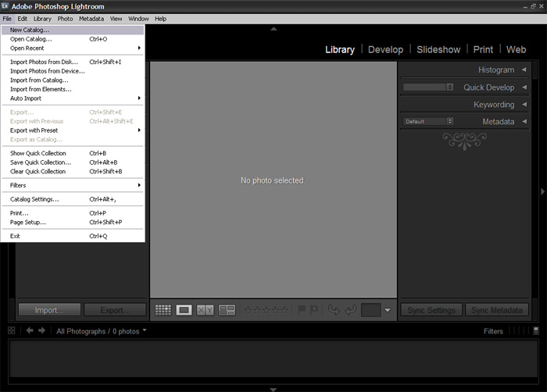Collapse the right panel using edge arrow

[x=542, y=191]
